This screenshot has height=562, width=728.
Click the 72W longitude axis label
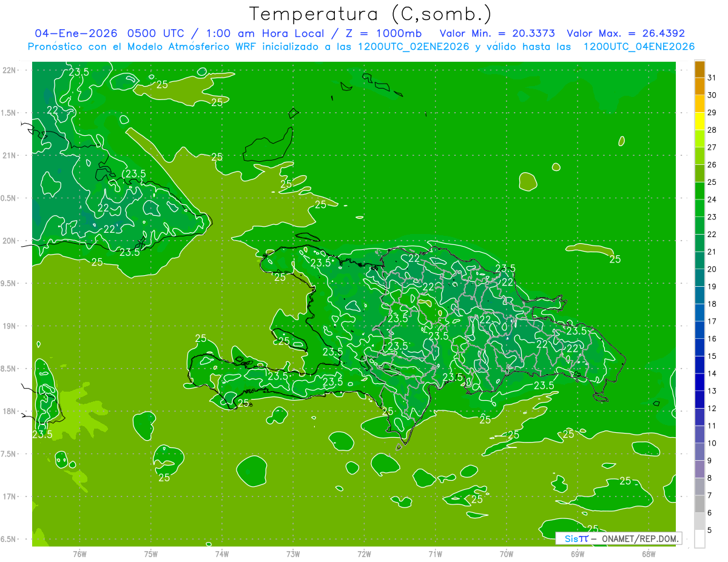pos(364,554)
